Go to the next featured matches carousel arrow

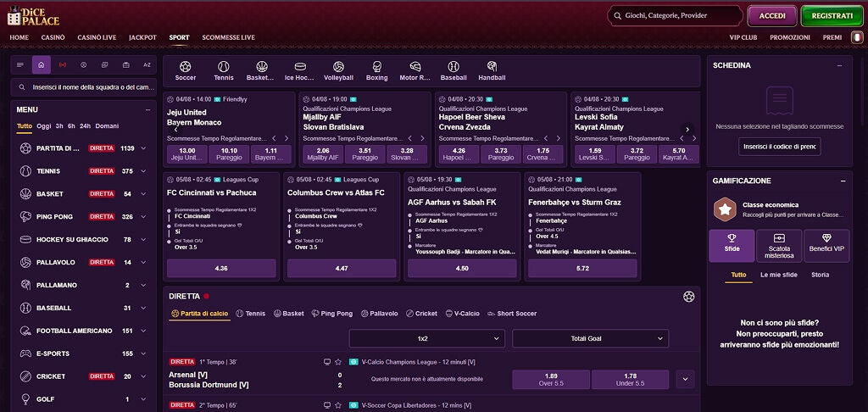pyautogui.click(x=687, y=129)
